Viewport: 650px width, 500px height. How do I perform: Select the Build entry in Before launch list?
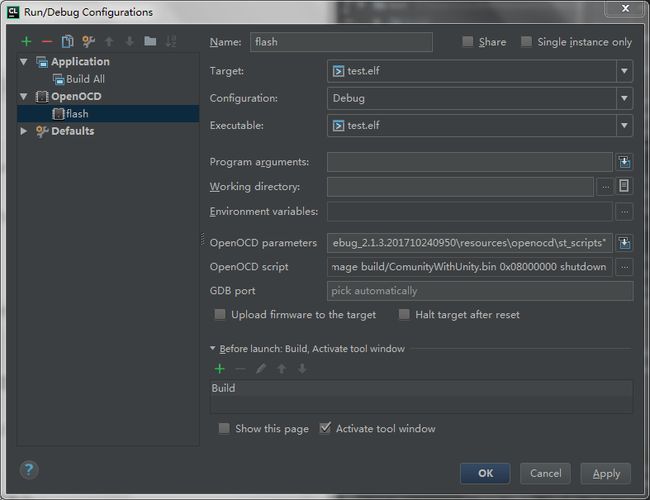pyautogui.click(x=223, y=388)
